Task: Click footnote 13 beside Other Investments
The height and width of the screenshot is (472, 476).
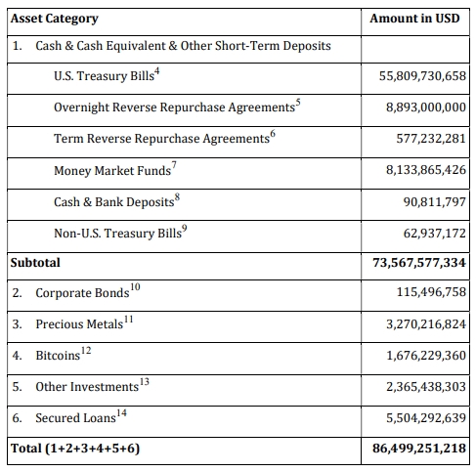Action: coord(145,381)
